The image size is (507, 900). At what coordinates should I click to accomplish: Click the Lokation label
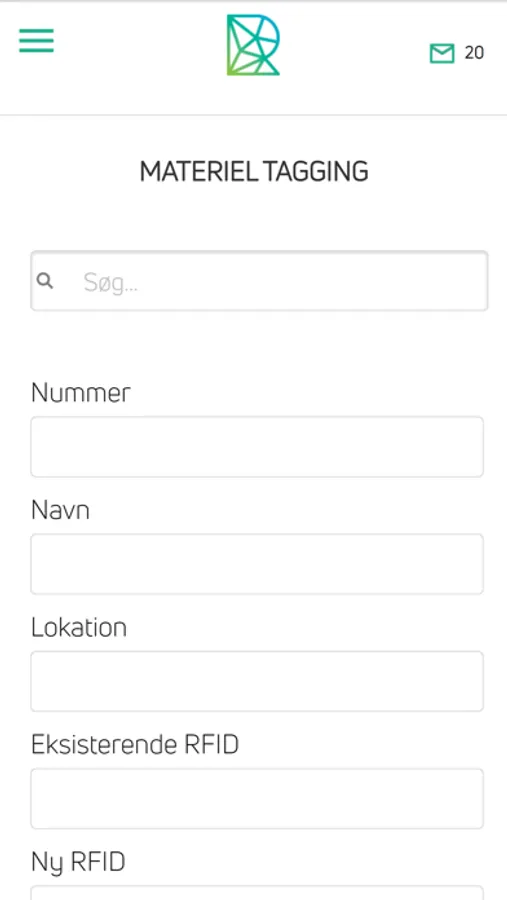click(79, 627)
